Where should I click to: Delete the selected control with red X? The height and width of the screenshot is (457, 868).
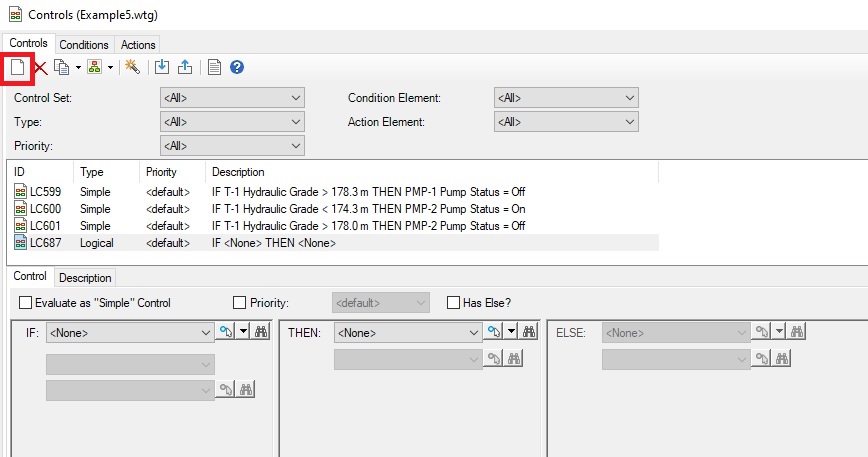point(40,68)
